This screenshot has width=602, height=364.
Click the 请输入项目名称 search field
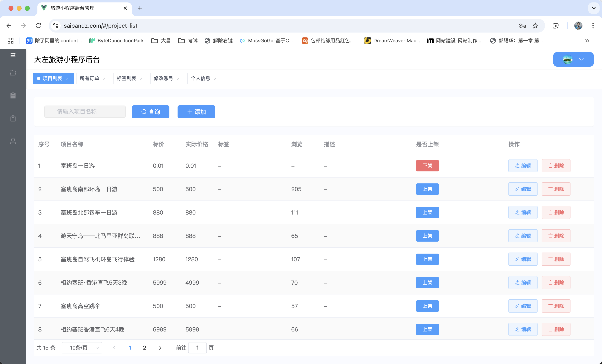[x=85, y=112]
